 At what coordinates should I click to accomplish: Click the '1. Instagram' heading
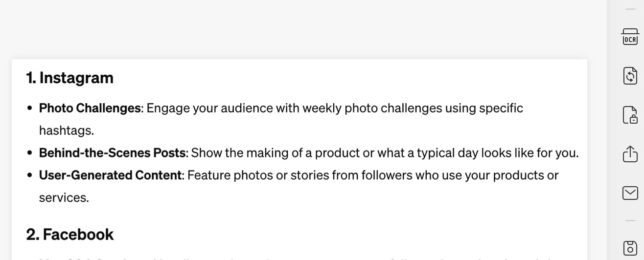pyautogui.click(x=69, y=78)
